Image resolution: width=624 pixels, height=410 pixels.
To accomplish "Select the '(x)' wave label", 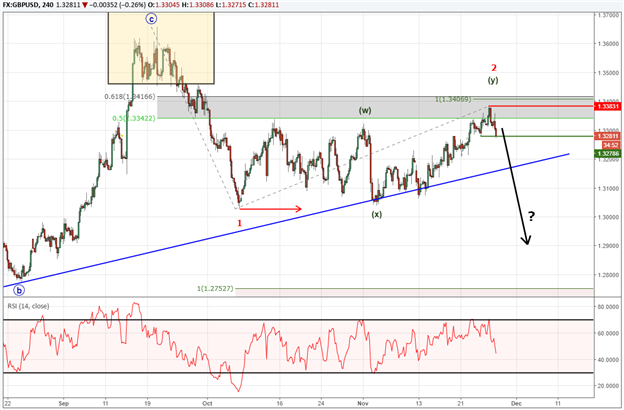I will 376,214.
